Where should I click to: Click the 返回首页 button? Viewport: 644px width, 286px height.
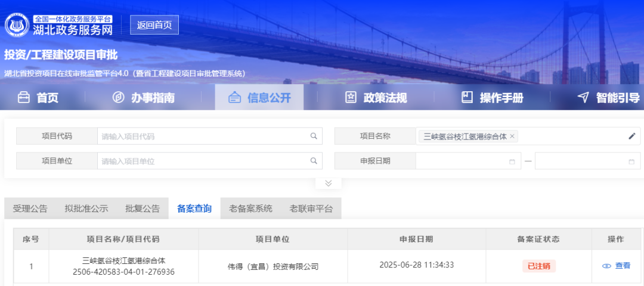[154, 25]
